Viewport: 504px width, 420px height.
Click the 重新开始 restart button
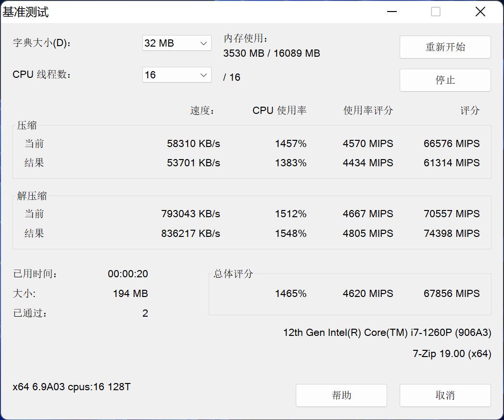coord(445,47)
